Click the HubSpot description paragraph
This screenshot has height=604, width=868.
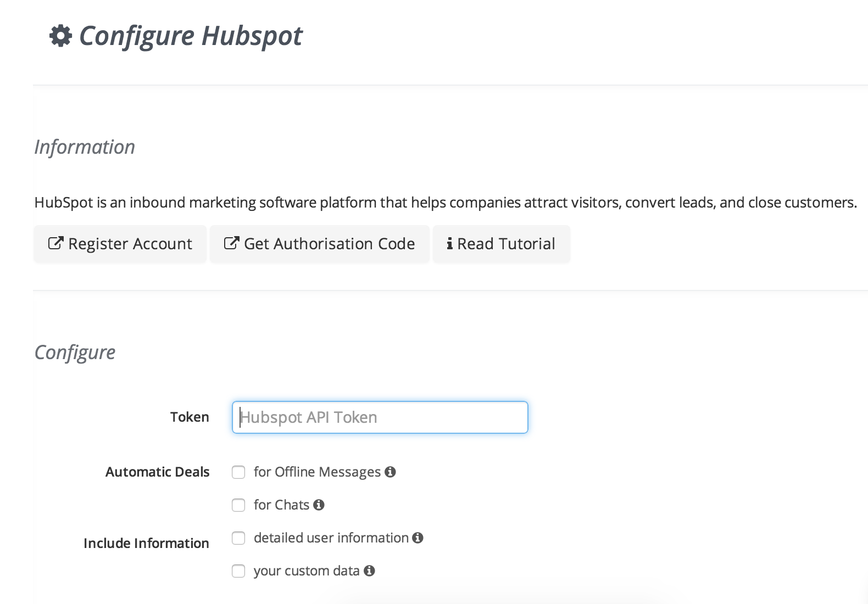(446, 203)
